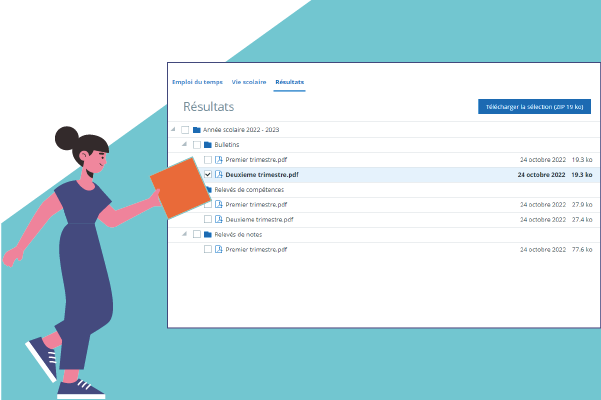Image resolution: width=601 pixels, height=400 pixels.
Task: Tick the Année scolaire 2022 - 2023 checkbox
Action: click(185, 130)
